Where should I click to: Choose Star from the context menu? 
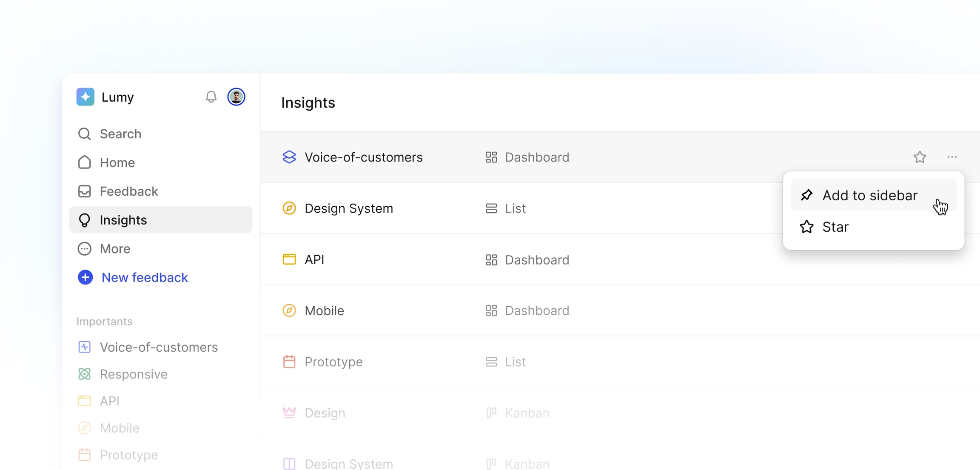click(835, 227)
